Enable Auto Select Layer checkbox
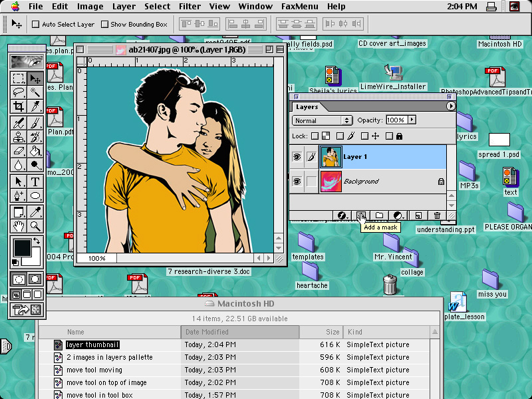Image resolution: width=532 pixels, height=399 pixels. point(35,25)
